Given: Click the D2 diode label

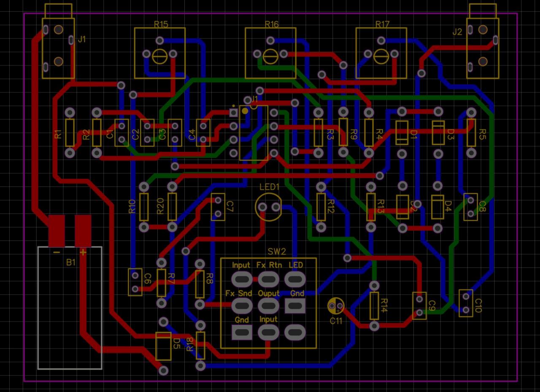Looking at the screenshot, I should pyautogui.click(x=413, y=207).
